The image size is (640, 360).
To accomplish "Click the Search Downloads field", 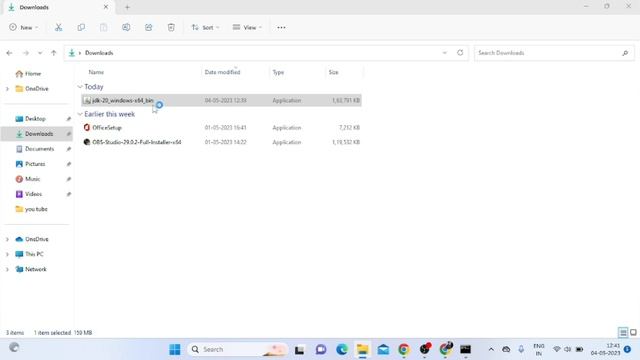I will point(554,53).
